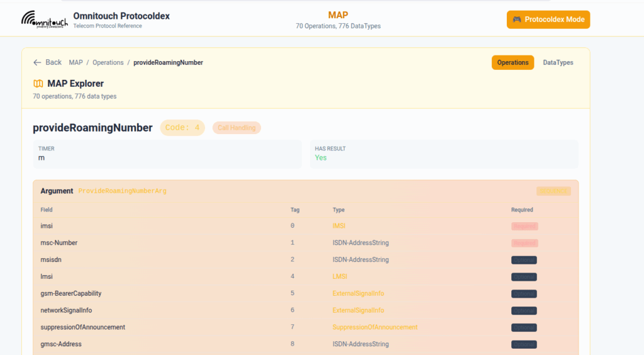Click the Omnitouch Protocoldex title
The height and width of the screenshot is (355, 644).
(x=121, y=16)
